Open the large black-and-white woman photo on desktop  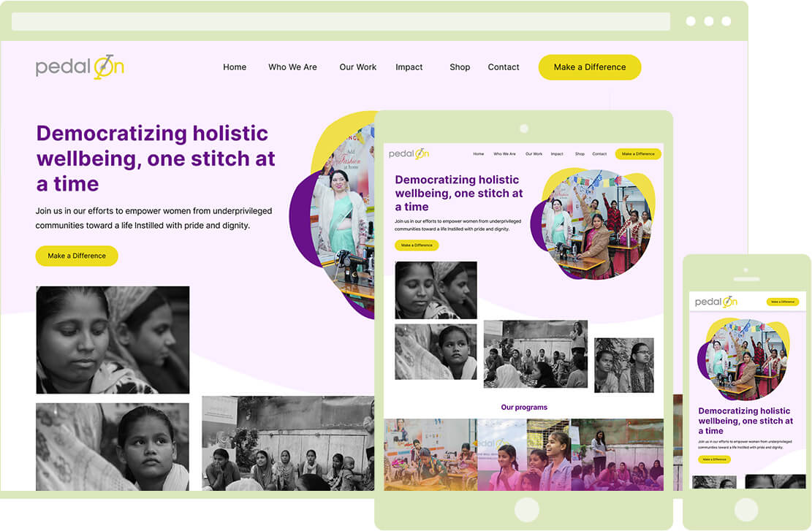click(x=113, y=340)
